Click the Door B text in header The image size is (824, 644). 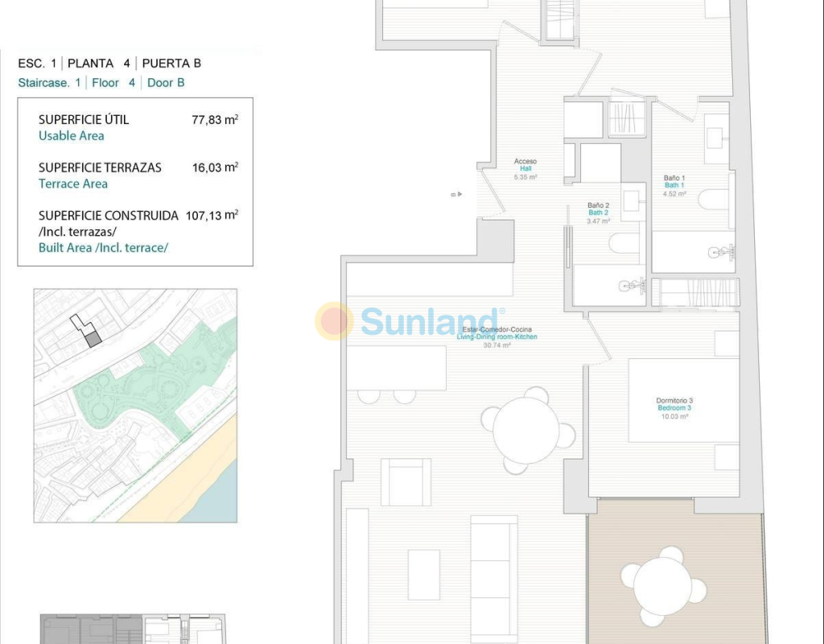pyautogui.click(x=166, y=82)
